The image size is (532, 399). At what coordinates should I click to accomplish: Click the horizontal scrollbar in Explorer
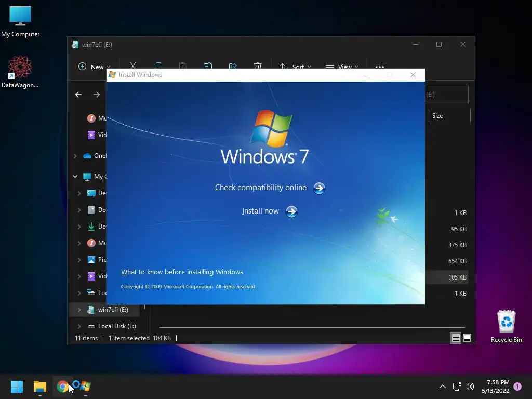(312, 328)
